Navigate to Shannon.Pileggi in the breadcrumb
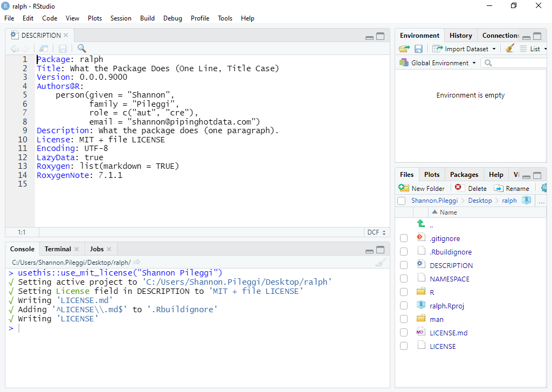 point(434,201)
